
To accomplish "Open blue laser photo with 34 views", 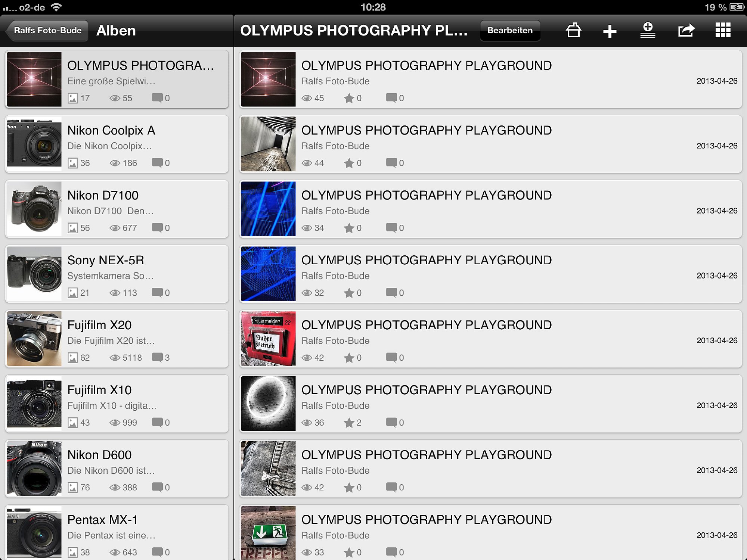I will click(490, 209).
